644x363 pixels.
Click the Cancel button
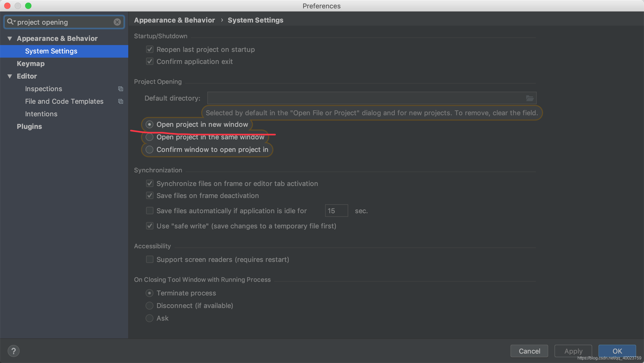click(x=529, y=351)
